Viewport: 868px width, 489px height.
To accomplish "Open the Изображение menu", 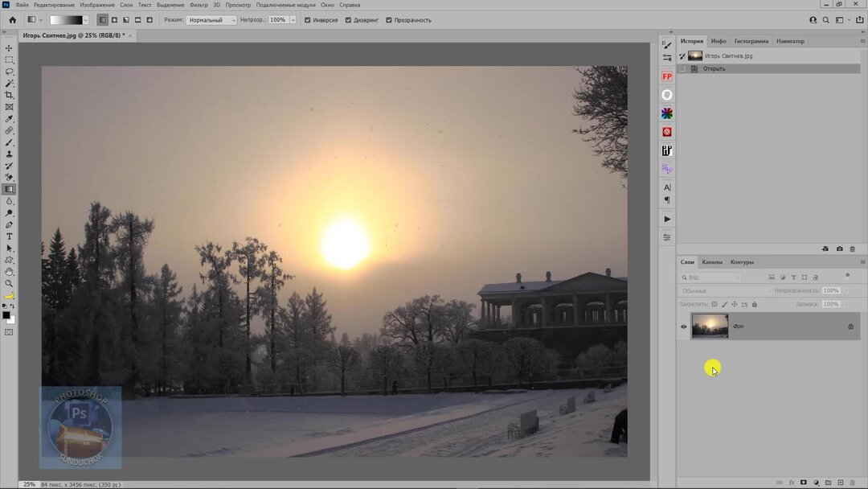I will click(97, 5).
